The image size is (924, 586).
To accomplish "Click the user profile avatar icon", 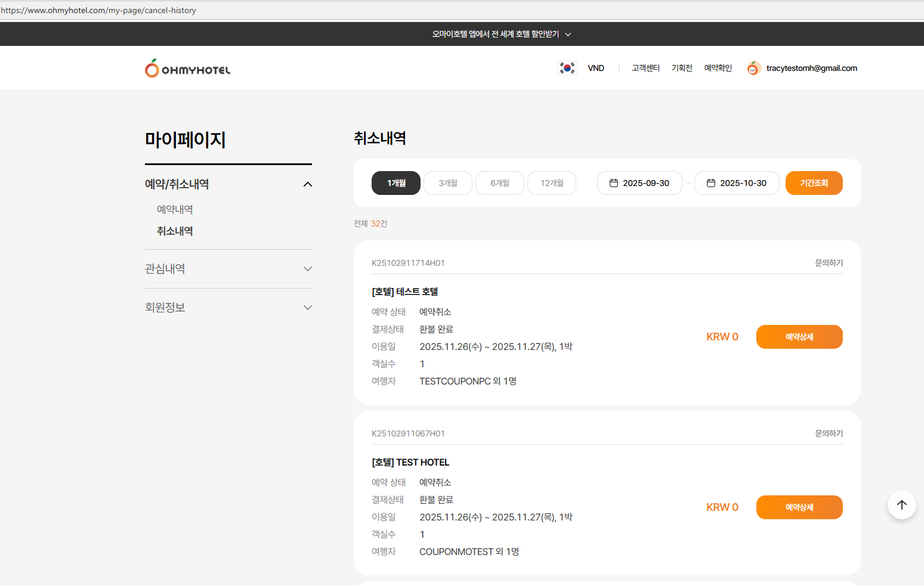I will [x=753, y=69].
